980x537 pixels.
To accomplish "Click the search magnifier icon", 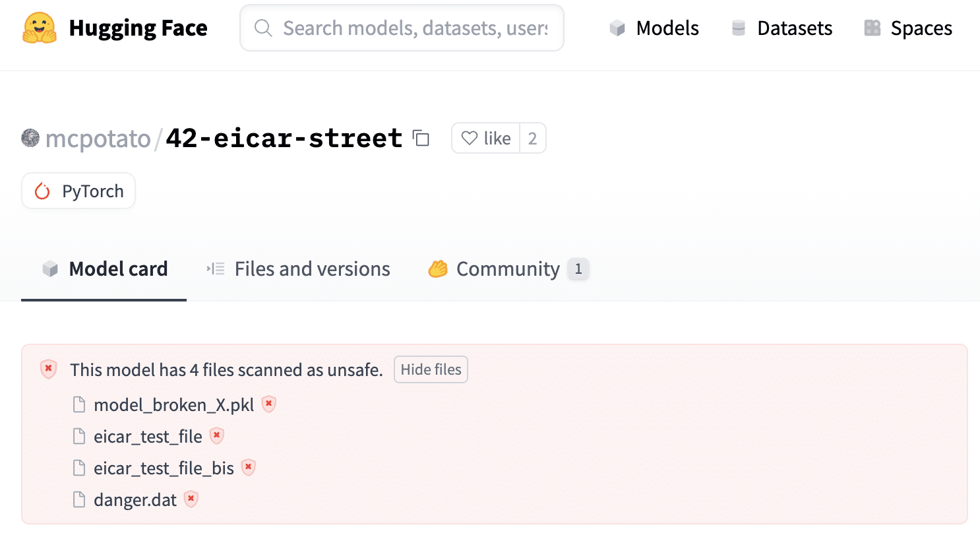I will [263, 28].
